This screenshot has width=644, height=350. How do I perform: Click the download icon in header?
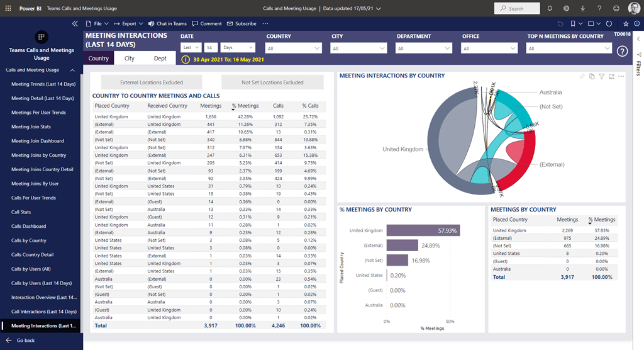tap(582, 8)
